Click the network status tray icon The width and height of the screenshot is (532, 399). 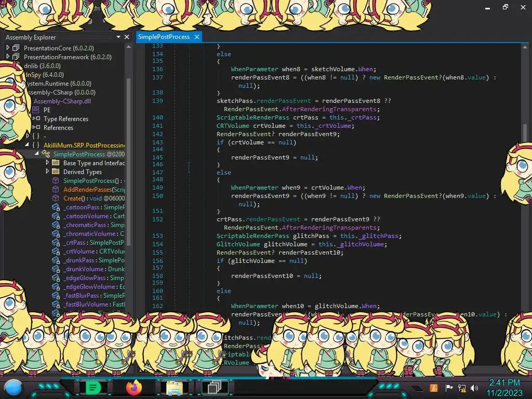[x=462, y=388]
